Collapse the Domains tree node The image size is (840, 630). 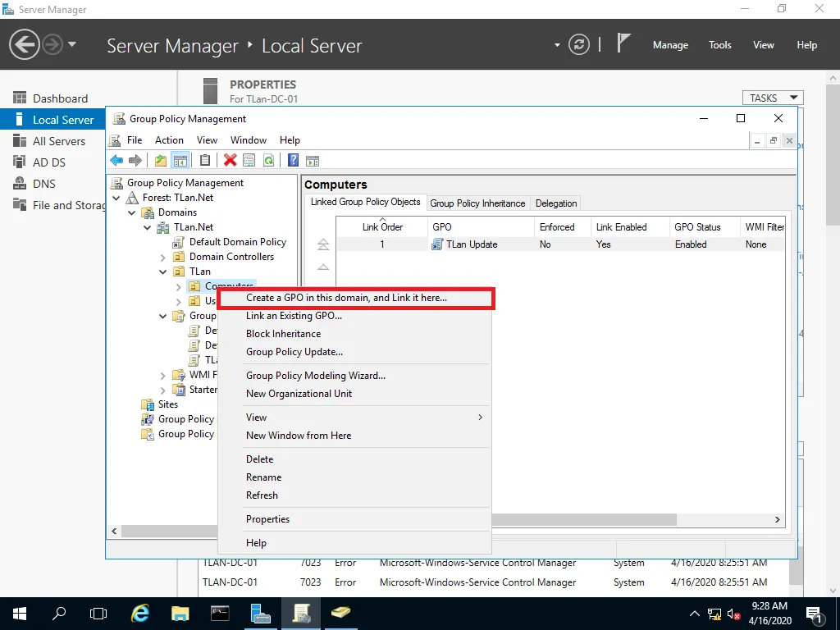132,212
